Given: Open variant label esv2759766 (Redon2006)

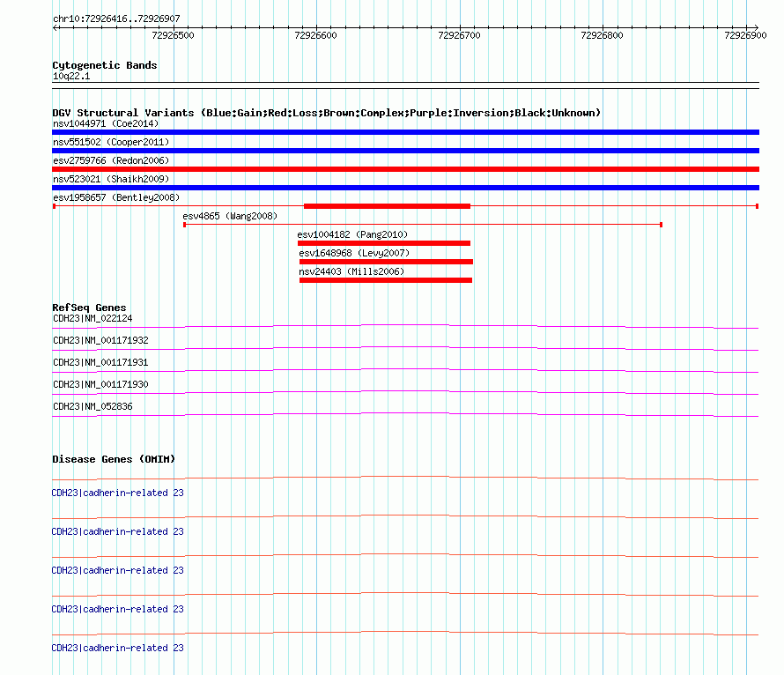Looking at the screenshot, I should click(111, 160).
